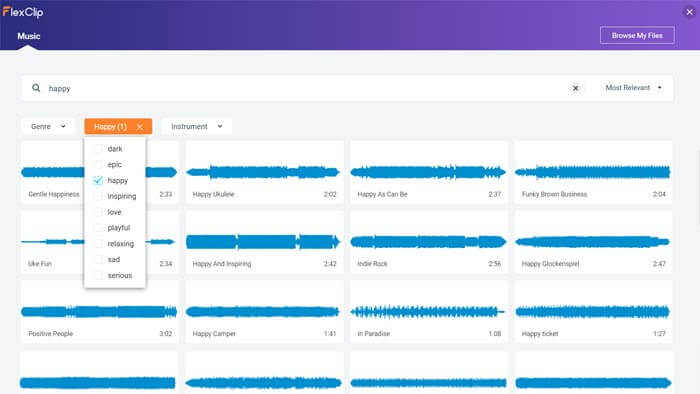Viewport: 700px width, 394px height.
Task: Select the inspiring option in mood list
Action: (x=121, y=196)
